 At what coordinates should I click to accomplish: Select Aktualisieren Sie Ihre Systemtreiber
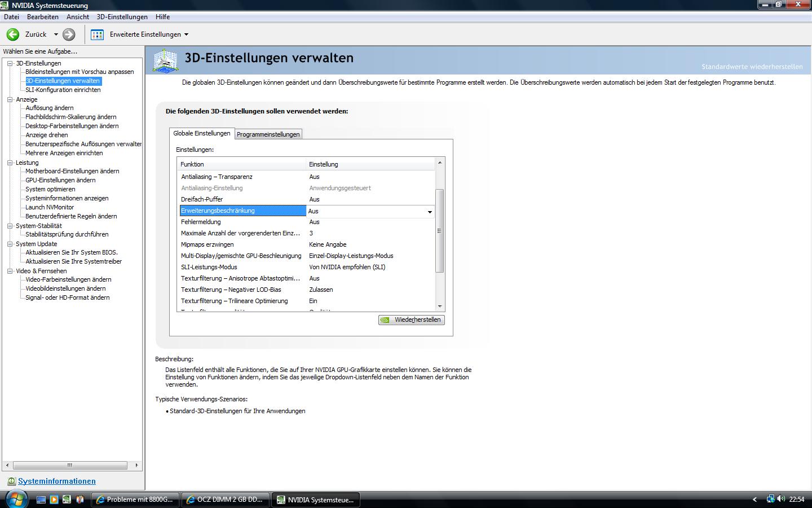coord(73,261)
